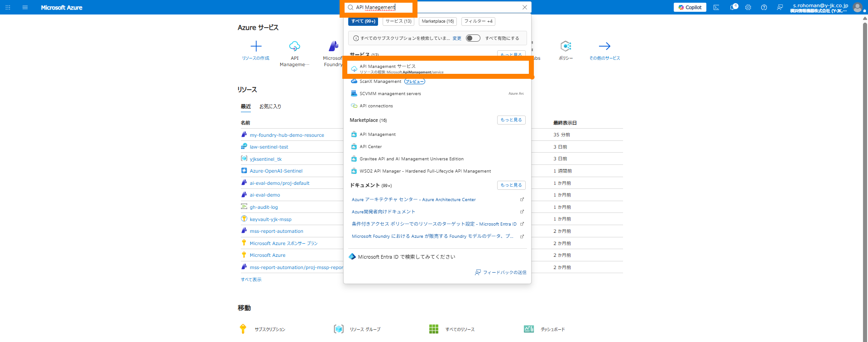868x342 pixels.
Task: Open API Management Marketplace result
Action: point(437,135)
